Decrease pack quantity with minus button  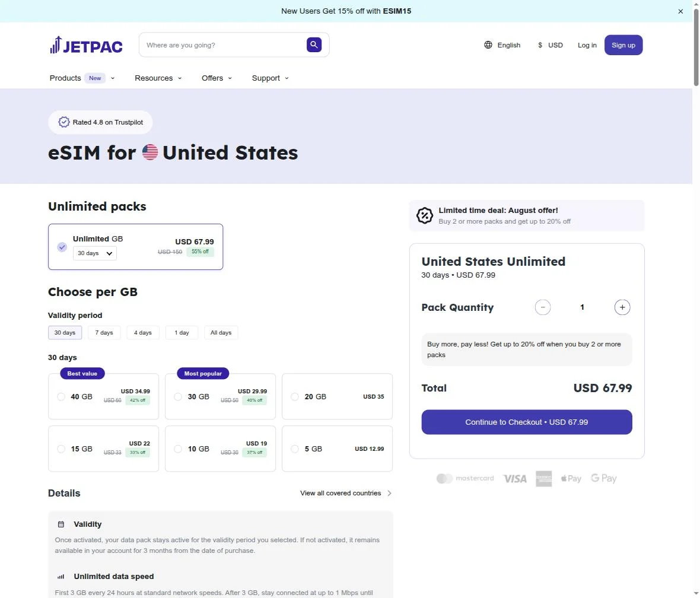542,307
